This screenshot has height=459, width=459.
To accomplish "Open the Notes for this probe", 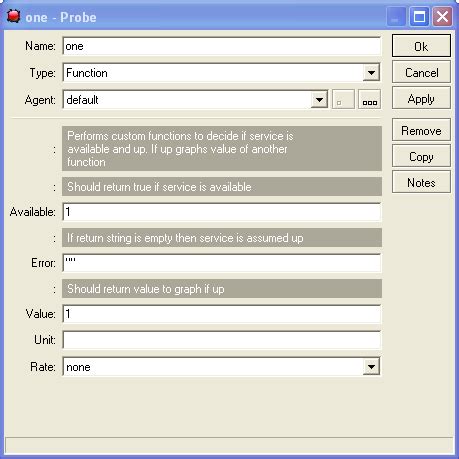I will (x=421, y=182).
